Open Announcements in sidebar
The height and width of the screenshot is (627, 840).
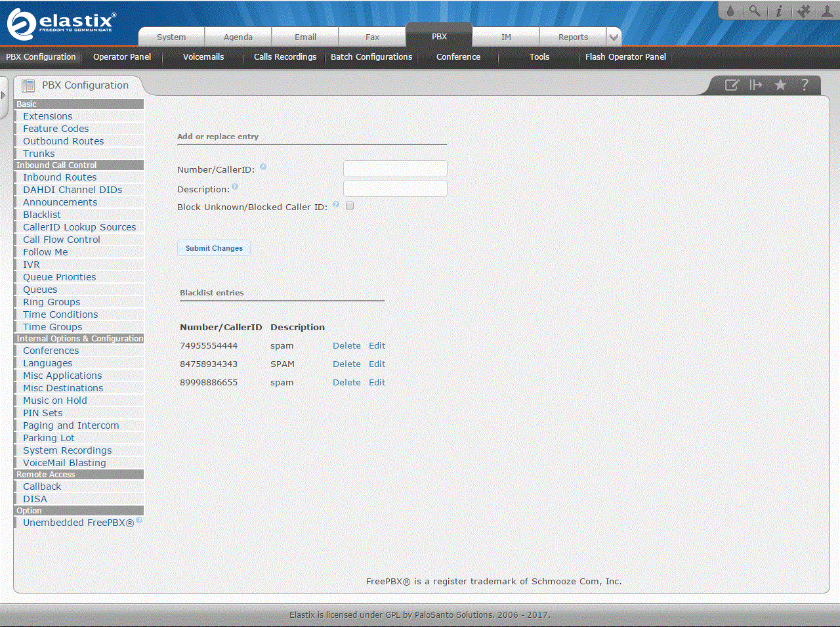(60, 202)
